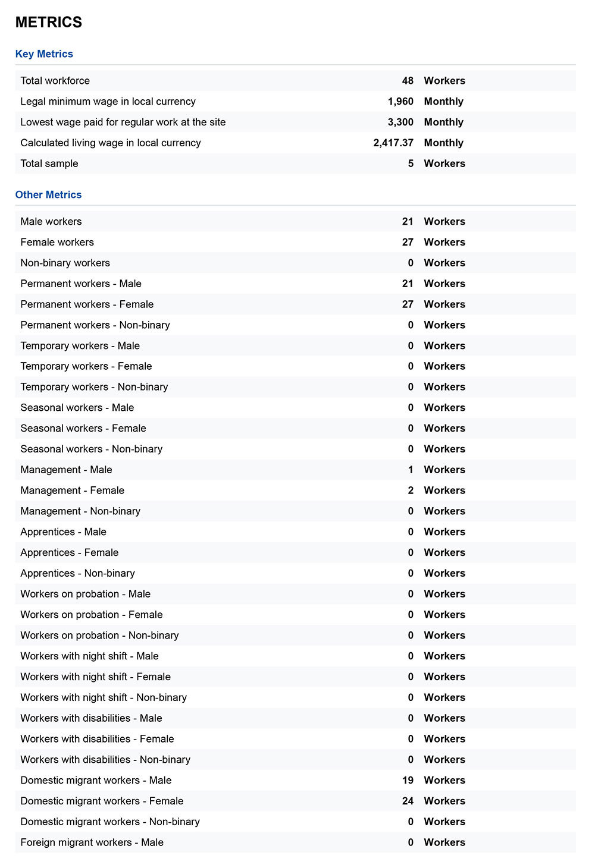This screenshot has width=595, height=868.
Task: Click the Female workers count 27
Action: pos(408,243)
